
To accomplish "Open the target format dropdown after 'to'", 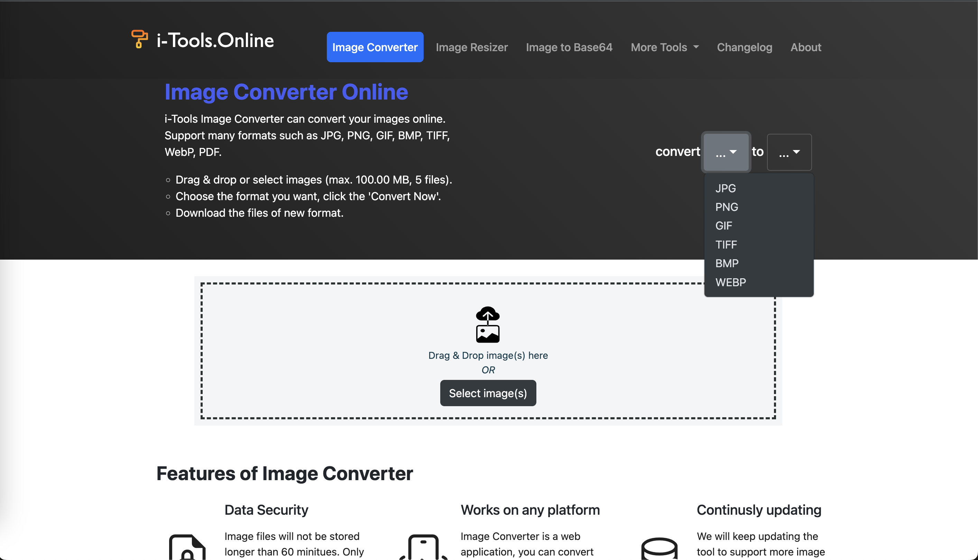I will click(x=789, y=152).
